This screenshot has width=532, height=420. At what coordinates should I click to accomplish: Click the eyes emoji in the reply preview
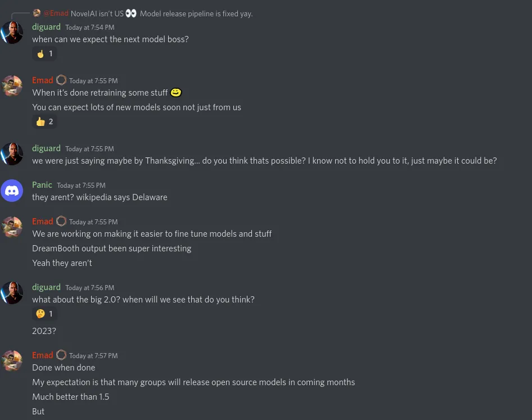click(130, 13)
